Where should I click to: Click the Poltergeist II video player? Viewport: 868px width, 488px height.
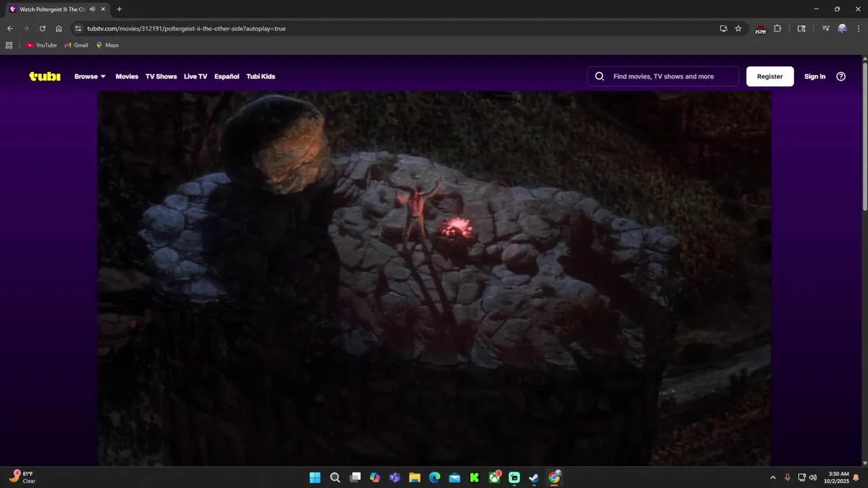[434, 279]
